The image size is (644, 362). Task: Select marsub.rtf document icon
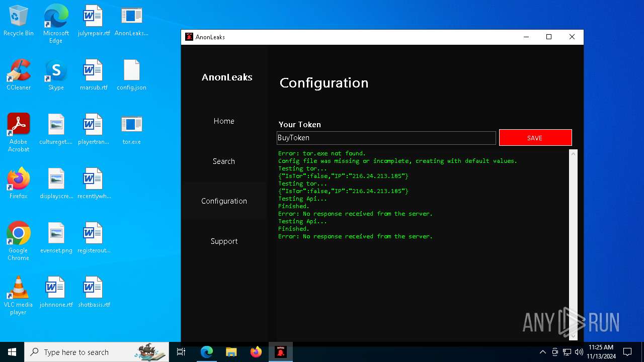coord(94,75)
